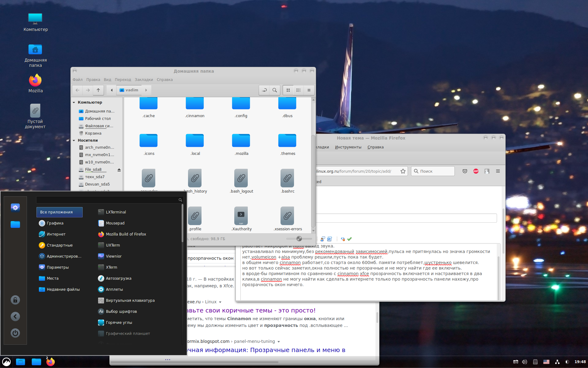
Task: Click the path bar right arrow after vadim
Action: click(x=146, y=90)
